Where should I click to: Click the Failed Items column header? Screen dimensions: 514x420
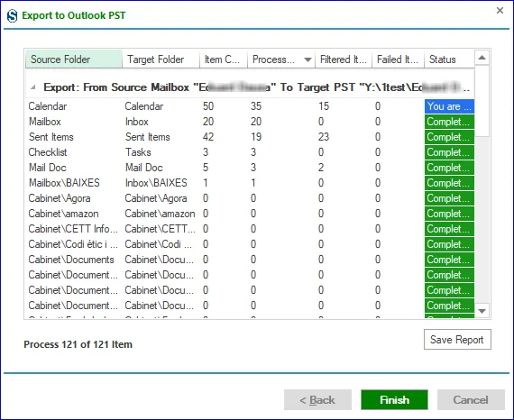pyautogui.click(x=398, y=59)
